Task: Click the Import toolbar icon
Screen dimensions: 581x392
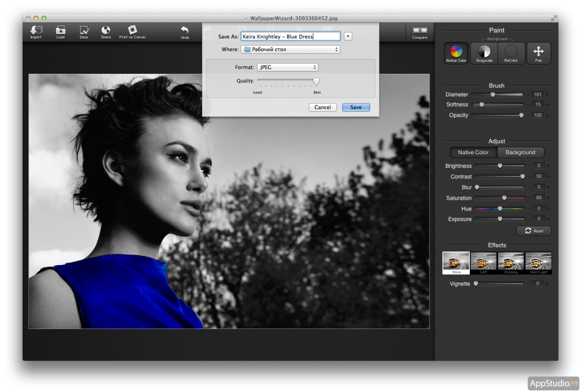Action: pyautogui.click(x=36, y=31)
